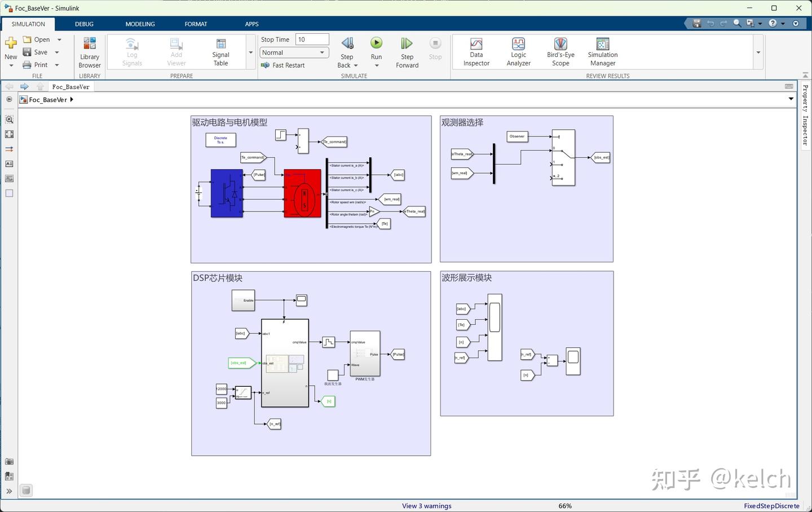Select the green obs_est From block
812x512 pixels.
(242, 363)
